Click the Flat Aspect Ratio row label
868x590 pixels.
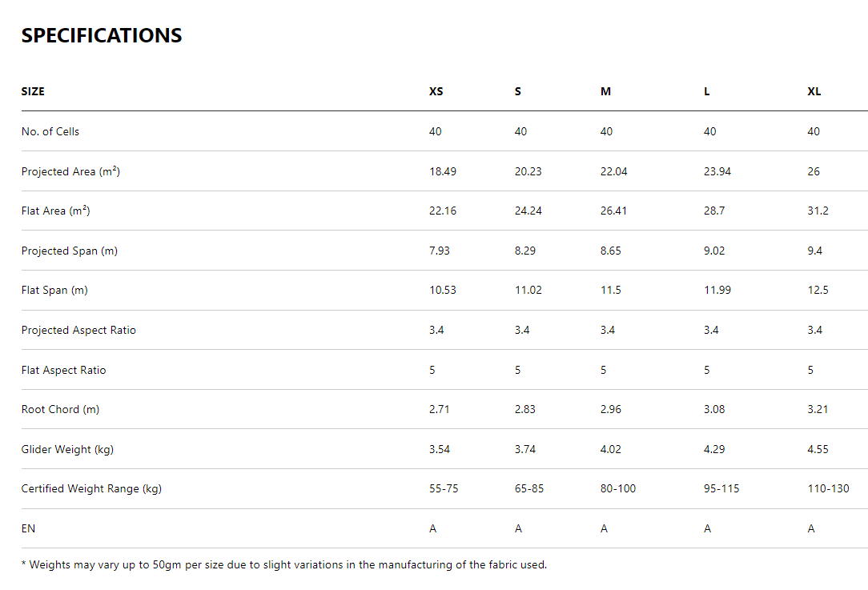tap(63, 370)
